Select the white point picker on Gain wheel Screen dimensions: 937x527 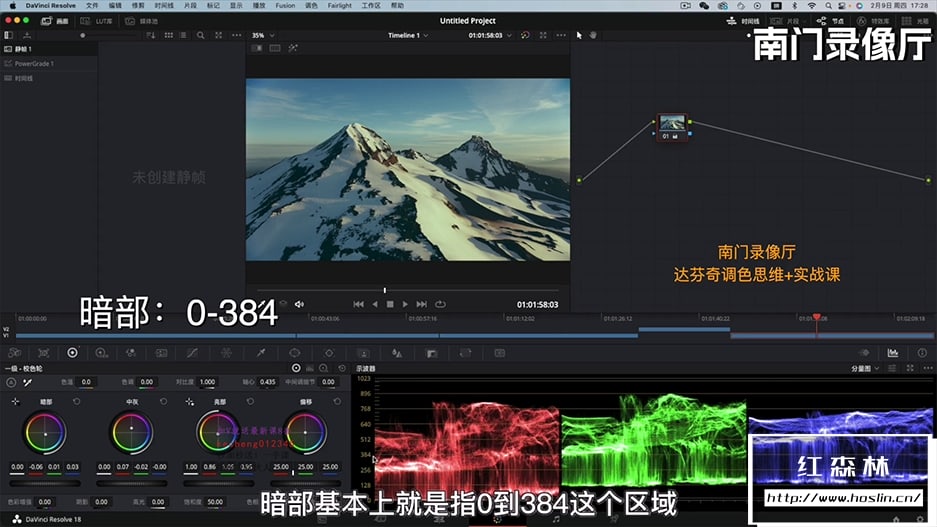pos(189,402)
